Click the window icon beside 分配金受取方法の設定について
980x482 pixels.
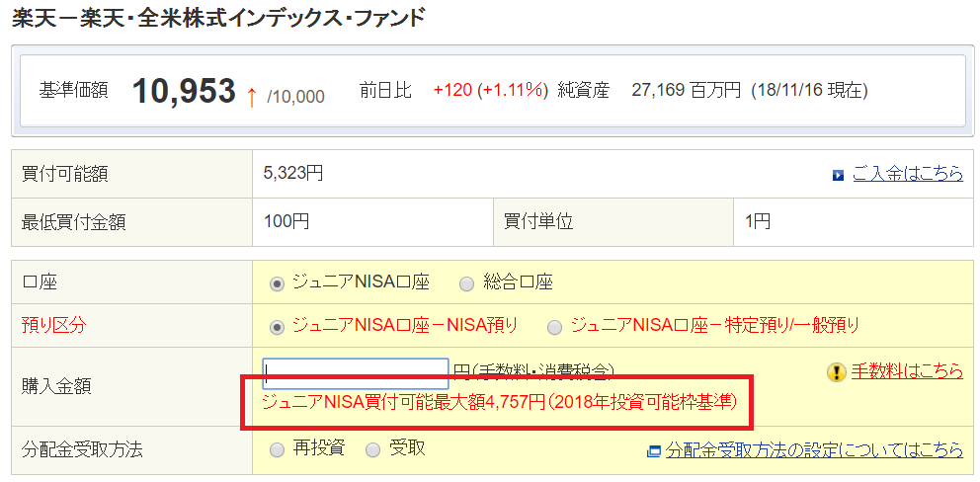coord(654,450)
